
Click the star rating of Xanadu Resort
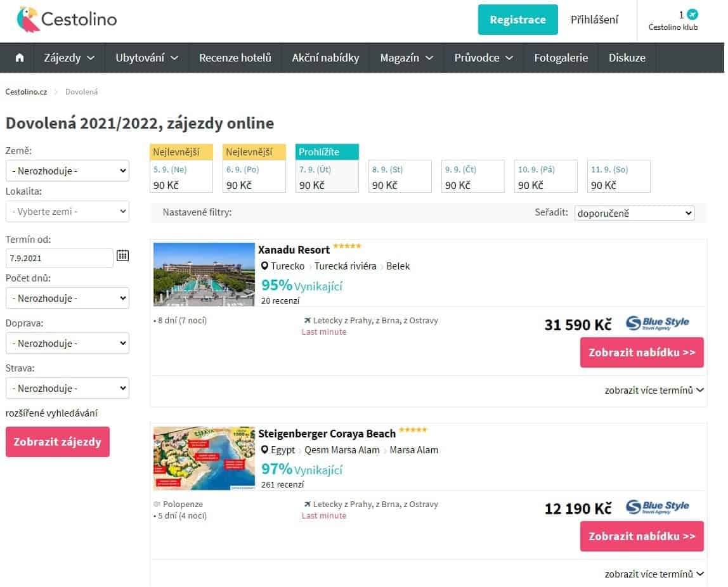coord(348,247)
